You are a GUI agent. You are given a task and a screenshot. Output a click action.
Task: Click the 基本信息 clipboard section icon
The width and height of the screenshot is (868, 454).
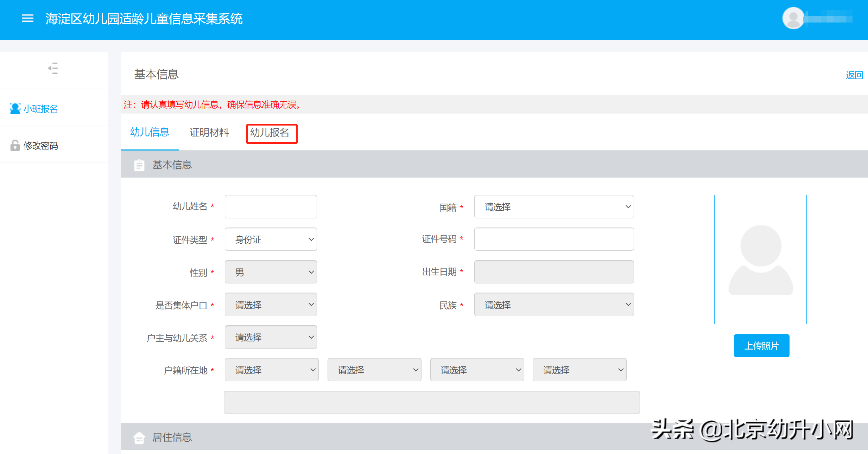pyautogui.click(x=139, y=165)
